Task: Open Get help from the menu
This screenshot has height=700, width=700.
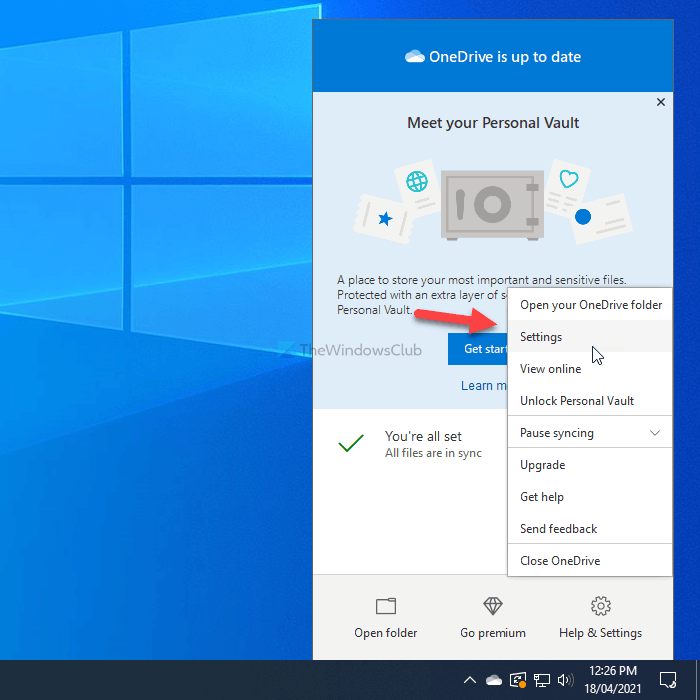Action: point(542,497)
